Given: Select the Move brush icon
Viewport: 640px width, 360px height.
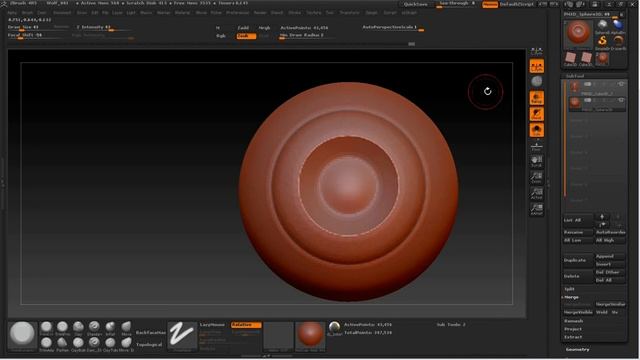Looking at the screenshot, I should pyautogui.click(x=126, y=327).
